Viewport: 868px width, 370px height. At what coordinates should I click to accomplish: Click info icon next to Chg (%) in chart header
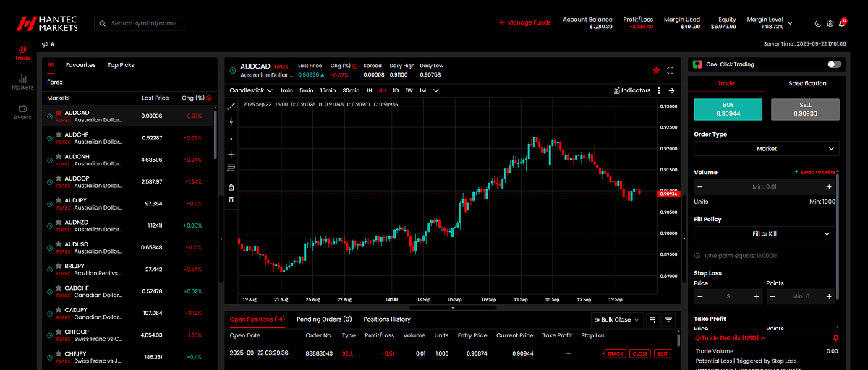[355, 66]
